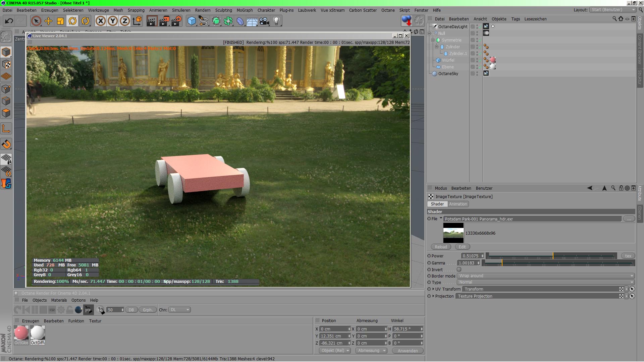Toggle the Invert checkbox
This screenshot has height=362, width=644.
pos(459,269)
